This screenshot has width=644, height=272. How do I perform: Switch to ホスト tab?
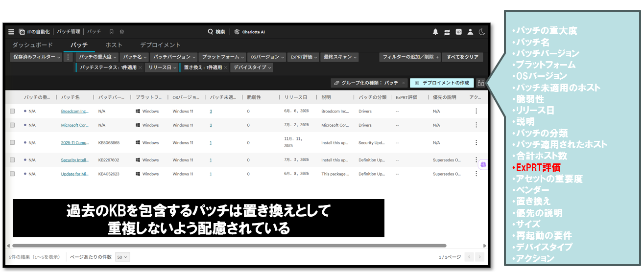[x=114, y=45]
